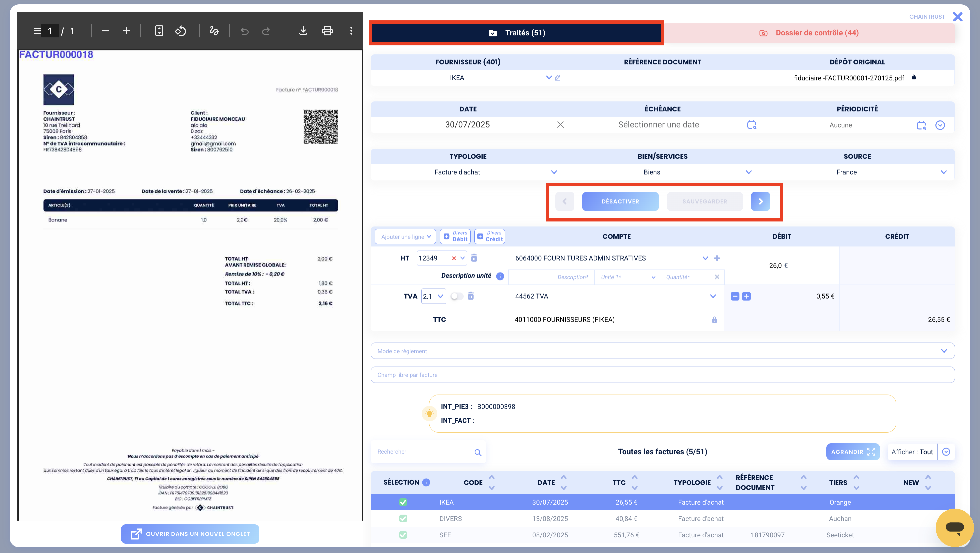The image size is (980, 553).
Task: Add an account with plus icon on HT row
Action: 717,258
